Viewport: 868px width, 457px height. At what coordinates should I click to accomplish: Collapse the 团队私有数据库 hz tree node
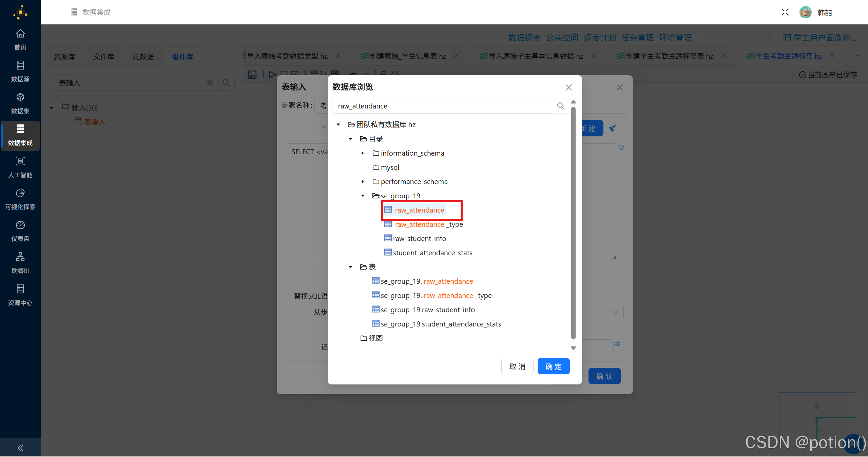tap(338, 124)
